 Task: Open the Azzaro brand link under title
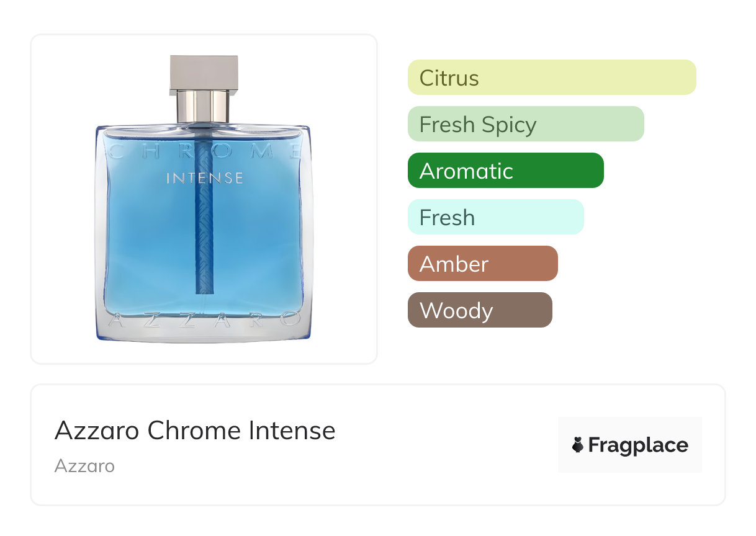coord(84,466)
